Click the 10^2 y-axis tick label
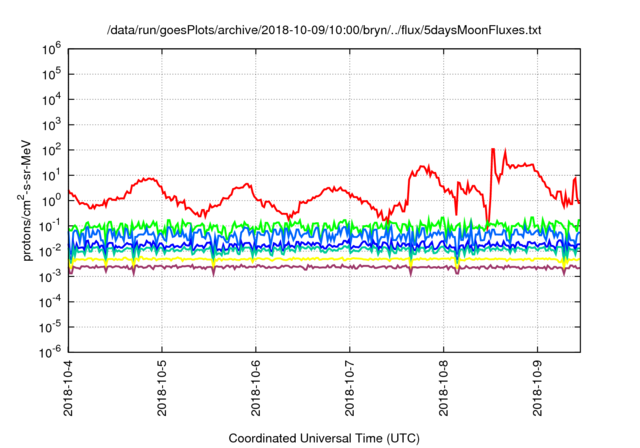 pyautogui.click(x=51, y=151)
